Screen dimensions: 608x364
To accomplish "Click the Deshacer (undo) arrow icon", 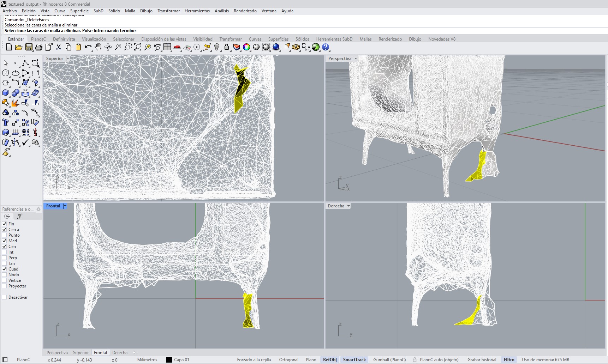I will coord(88,47).
